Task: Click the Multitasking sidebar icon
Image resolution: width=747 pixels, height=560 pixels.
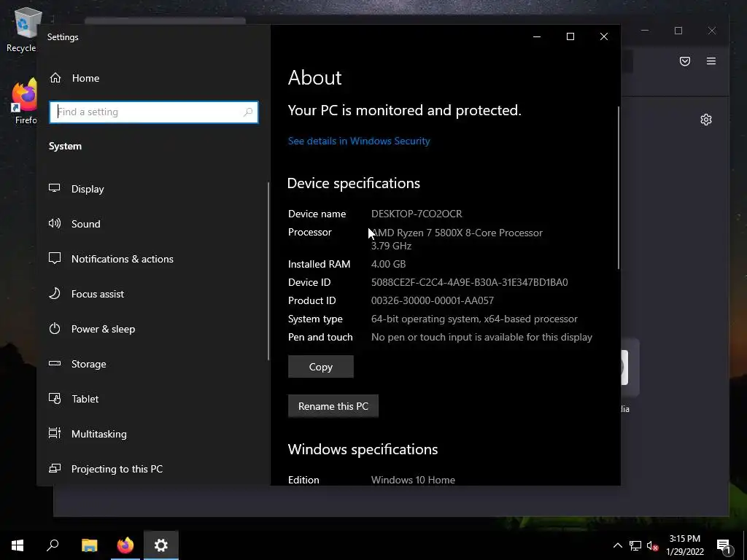Action: [x=55, y=433]
